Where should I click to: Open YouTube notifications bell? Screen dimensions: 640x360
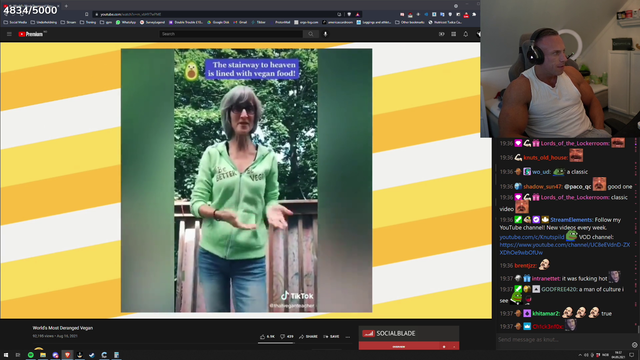pos(466,34)
